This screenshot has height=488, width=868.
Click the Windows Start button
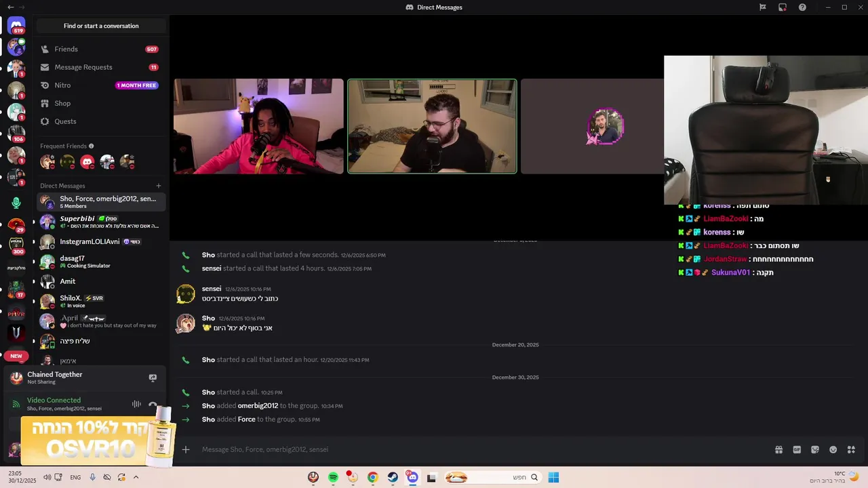553,477
